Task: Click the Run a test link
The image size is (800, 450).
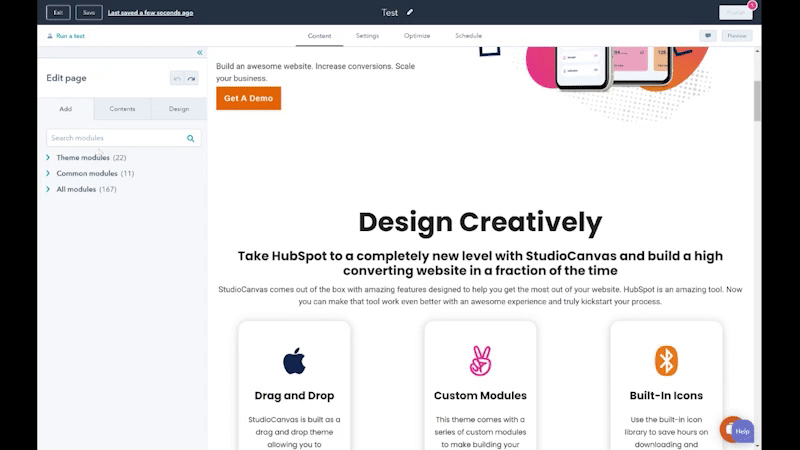Action: pyautogui.click(x=70, y=36)
